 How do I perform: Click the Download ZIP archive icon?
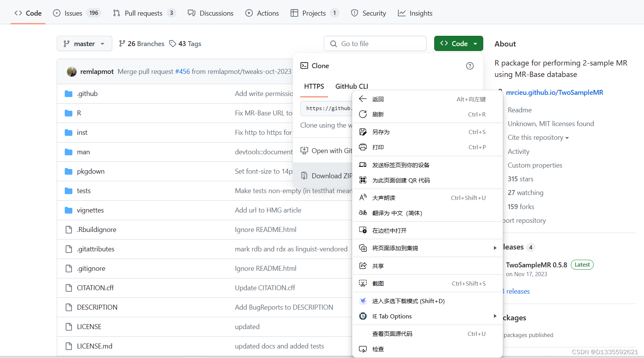click(x=304, y=175)
